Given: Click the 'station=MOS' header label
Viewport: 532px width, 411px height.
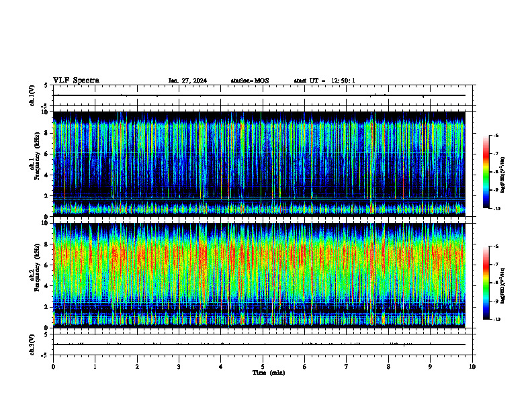Looking at the screenshot, I should click(250, 81).
